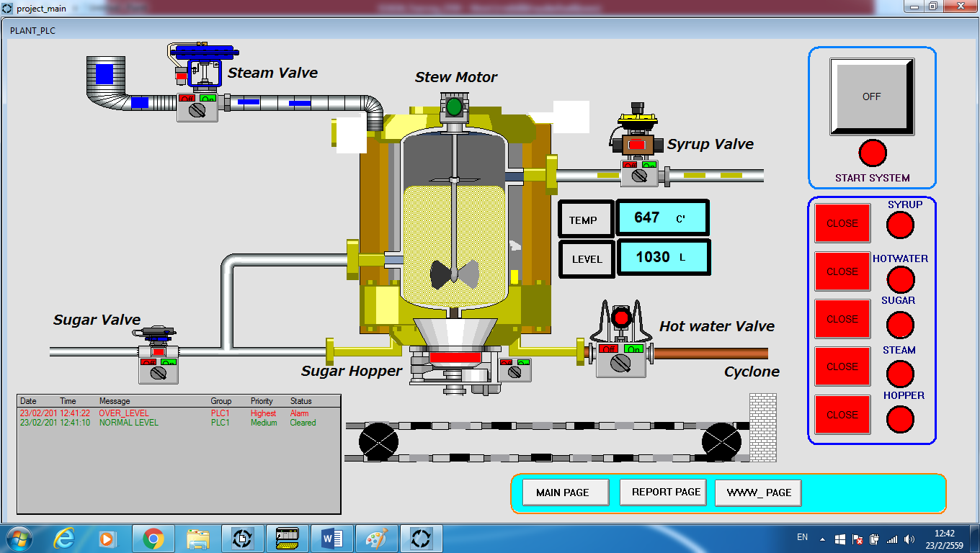Turn the Hot water Valve selector knob
This screenshot has width=980, height=553.
click(621, 364)
